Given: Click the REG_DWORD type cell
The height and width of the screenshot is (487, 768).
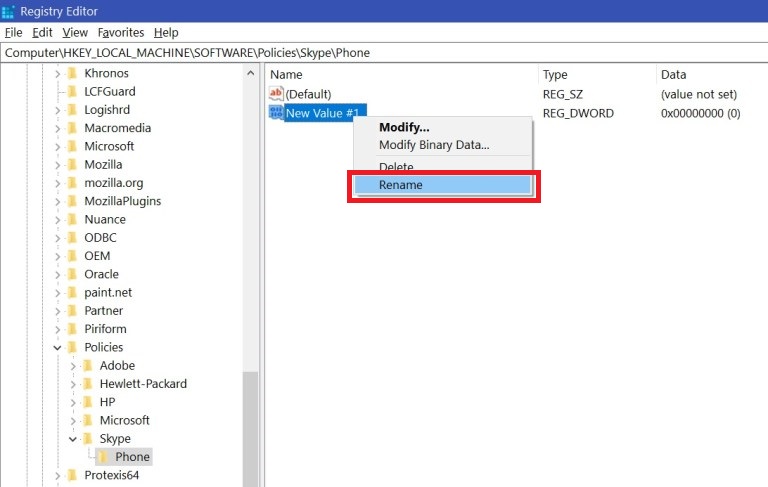Looking at the screenshot, I should pos(578,113).
